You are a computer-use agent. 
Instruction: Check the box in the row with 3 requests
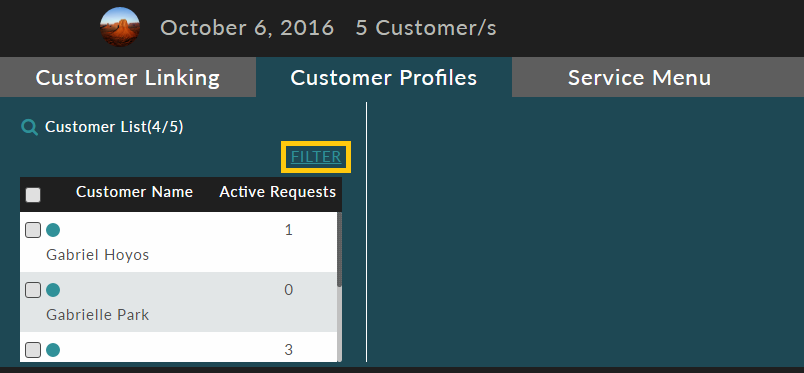coord(33,350)
